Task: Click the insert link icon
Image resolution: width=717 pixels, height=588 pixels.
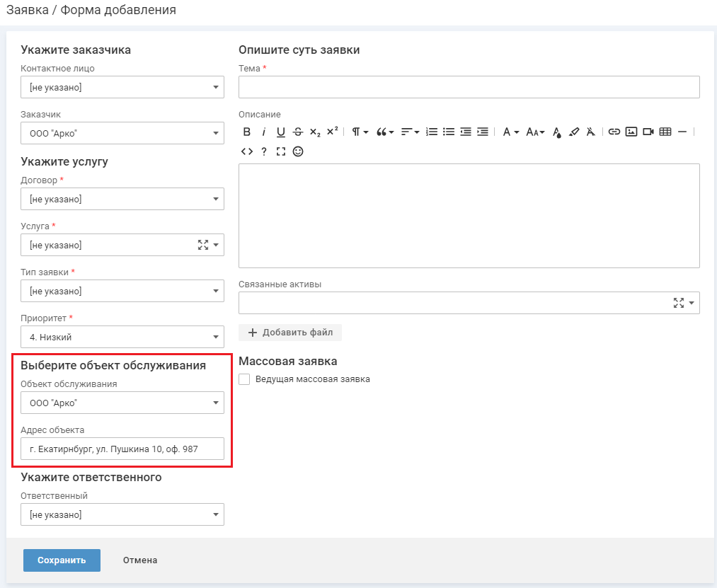Action: 614,132
